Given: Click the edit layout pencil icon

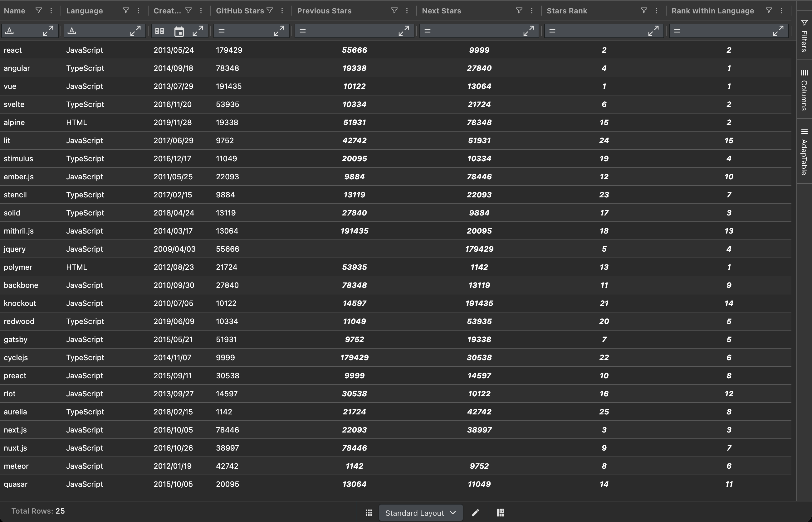Looking at the screenshot, I should point(476,513).
